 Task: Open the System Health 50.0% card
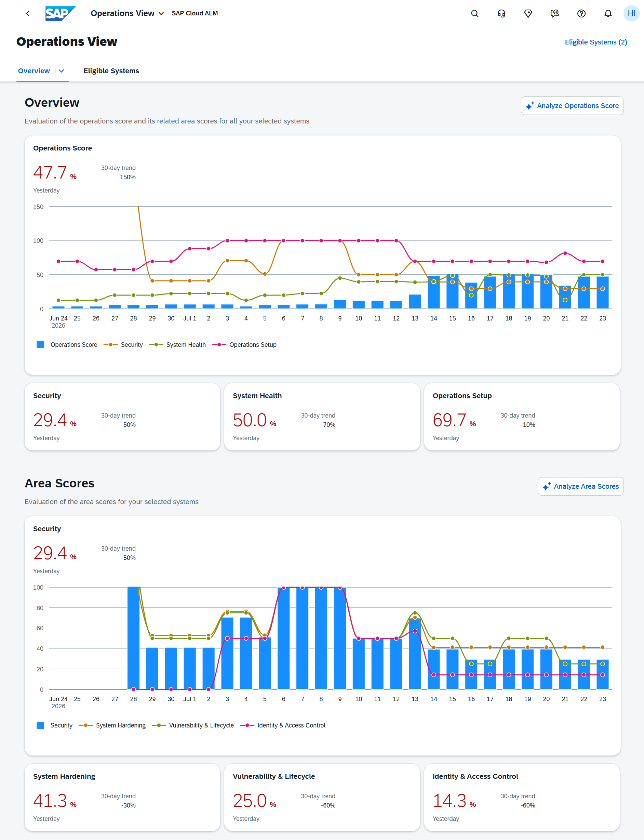322,417
